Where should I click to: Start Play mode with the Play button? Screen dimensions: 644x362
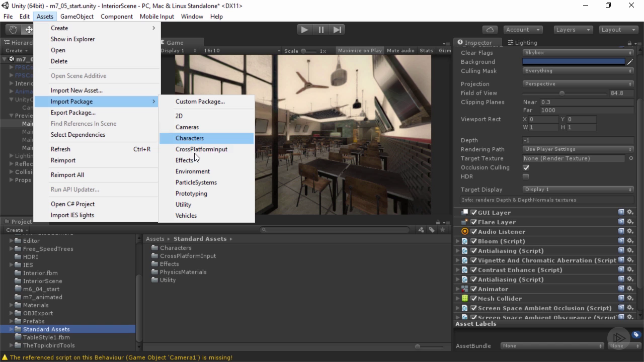point(304,30)
